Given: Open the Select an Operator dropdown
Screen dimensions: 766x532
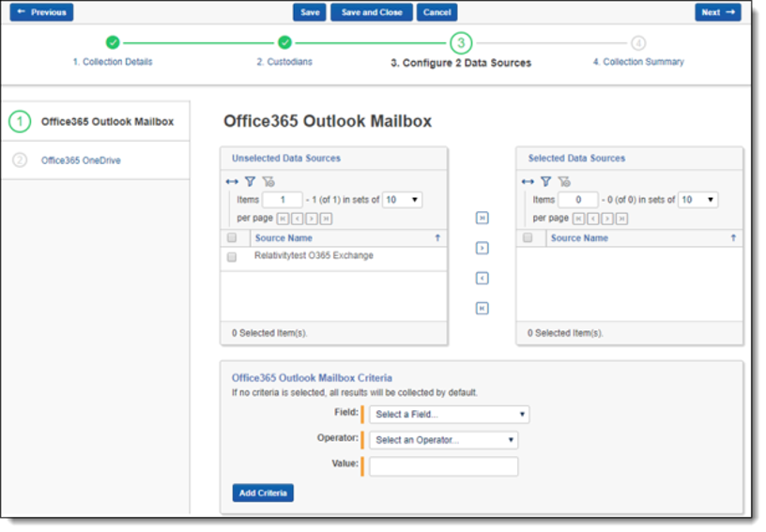Looking at the screenshot, I should 444,440.
